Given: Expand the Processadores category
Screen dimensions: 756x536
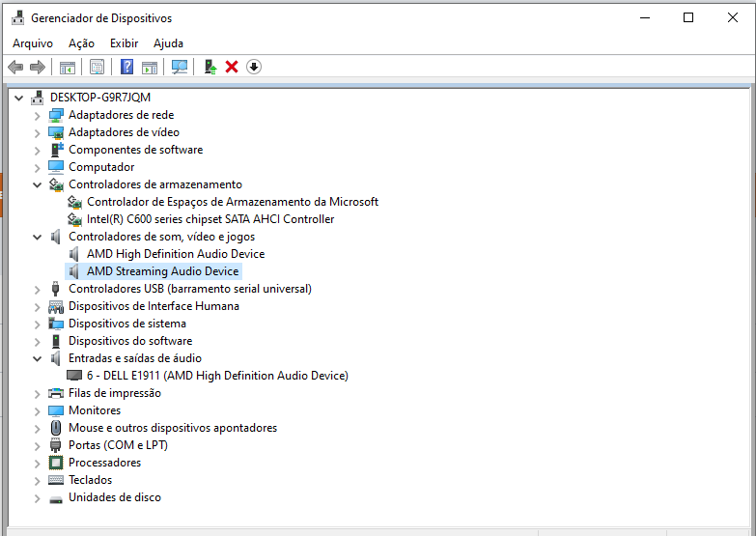Looking at the screenshot, I should pos(37,464).
